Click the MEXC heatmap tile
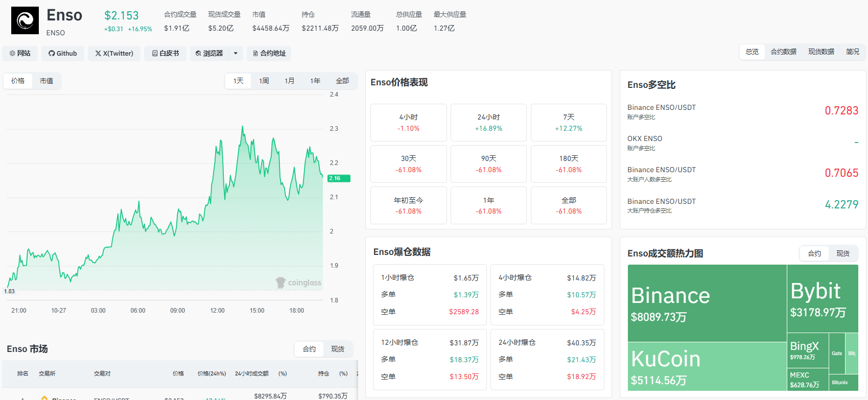The width and height of the screenshot is (868, 400). click(808, 380)
